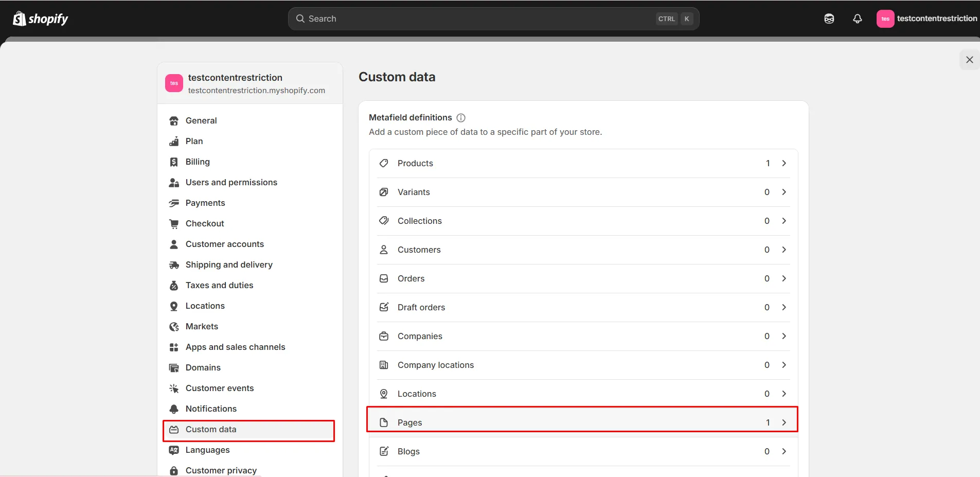
Task: Open the notifications bell icon
Action: point(857,19)
